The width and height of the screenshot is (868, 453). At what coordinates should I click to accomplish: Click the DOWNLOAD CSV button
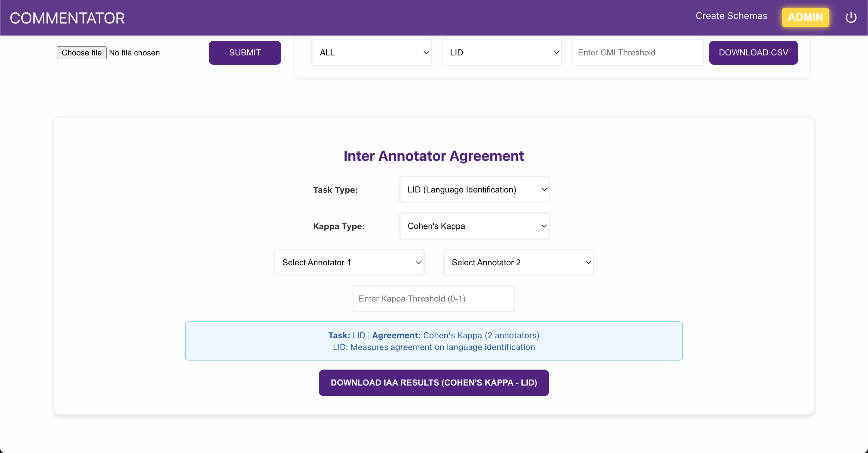pos(753,53)
